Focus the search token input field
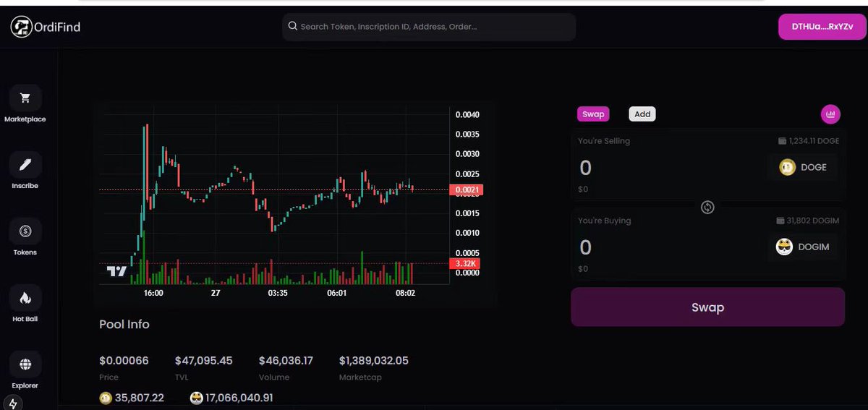The image size is (868, 410). (429, 27)
